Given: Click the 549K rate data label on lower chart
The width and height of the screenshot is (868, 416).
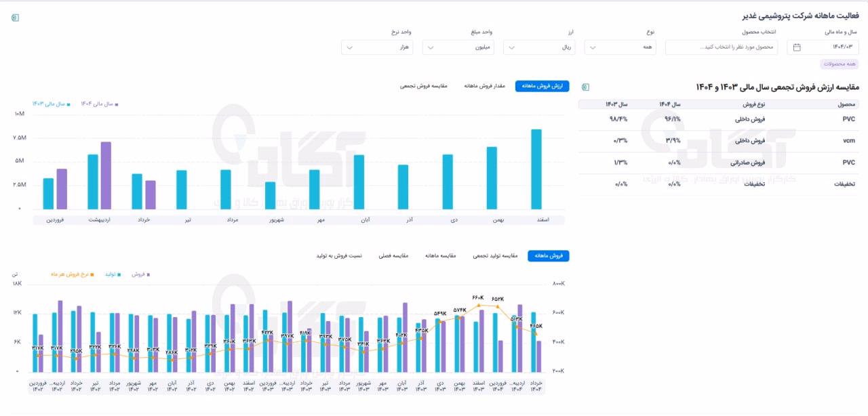Looking at the screenshot, I should click(x=440, y=314).
